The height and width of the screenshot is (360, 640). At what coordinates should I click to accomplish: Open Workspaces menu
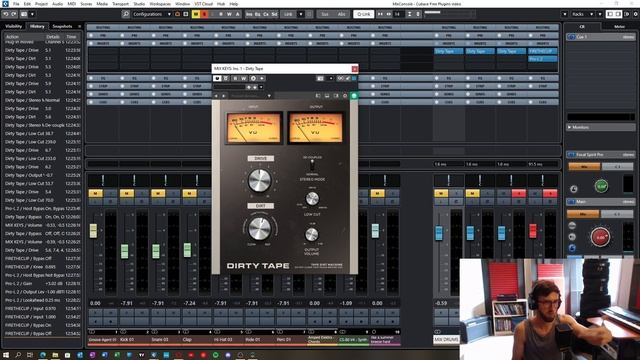pyautogui.click(x=160, y=4)
